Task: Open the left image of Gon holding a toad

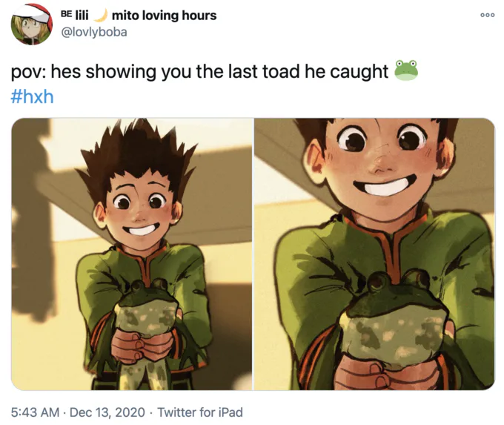Action: (x=132, y=254)
